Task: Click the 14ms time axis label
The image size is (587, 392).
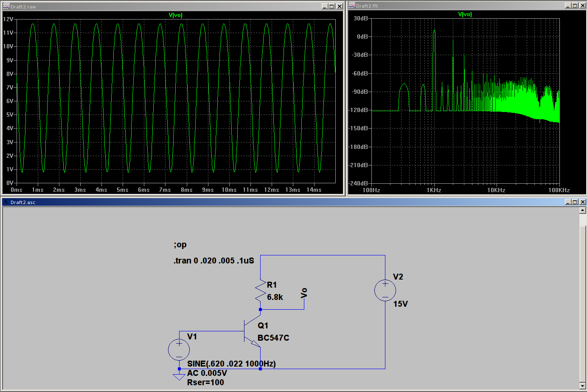Action: [314, 190]
